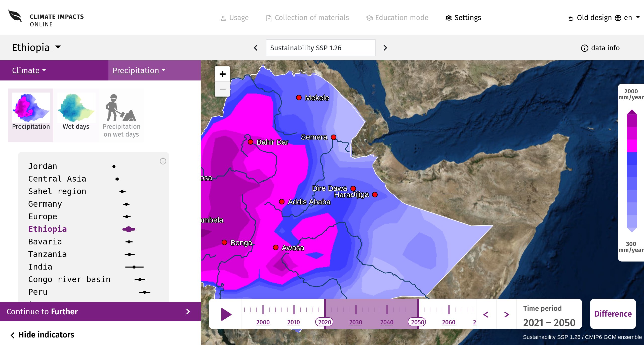
Task: Click the precipitation color scale legend bar
Action: tap(632, 171)
